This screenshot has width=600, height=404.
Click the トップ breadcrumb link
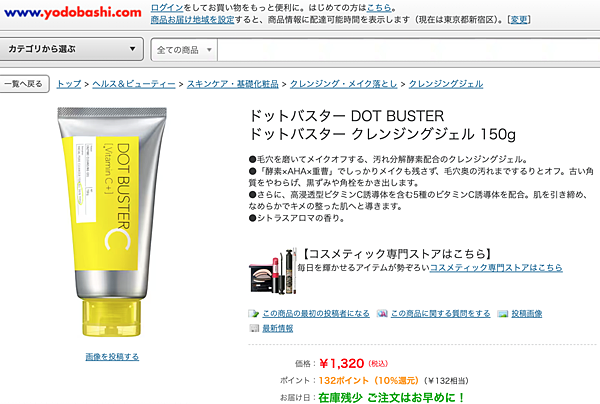pyautogui.click(x=69, y=84)
